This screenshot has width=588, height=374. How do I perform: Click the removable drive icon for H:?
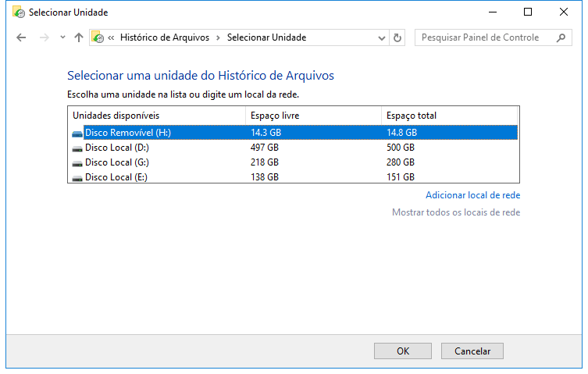77,134
